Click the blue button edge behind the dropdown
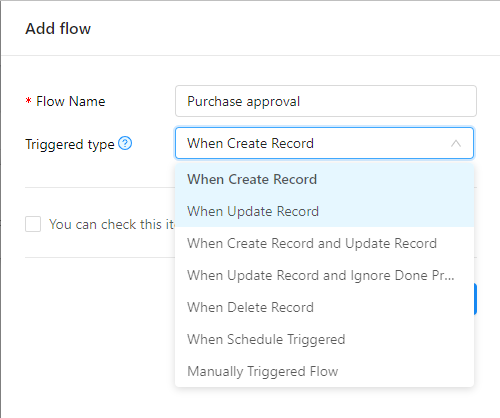Viewport: 500px width, 418px height. click(475, 299)
